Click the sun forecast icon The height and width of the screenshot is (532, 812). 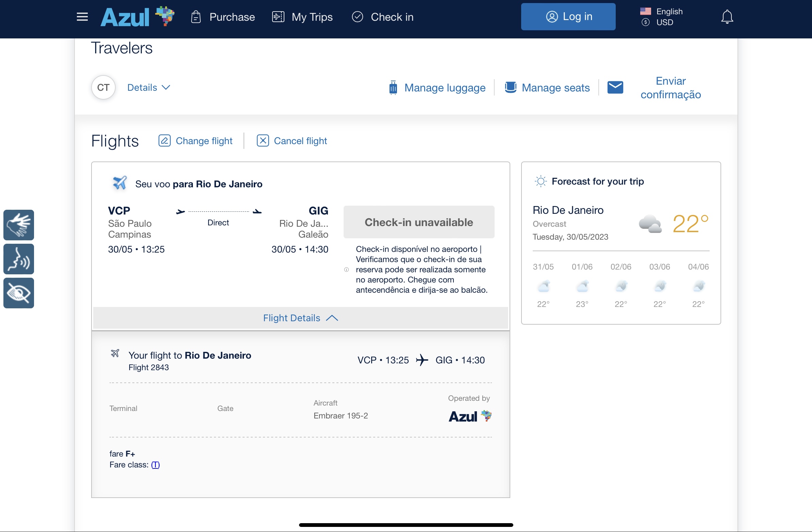point(541,181)
